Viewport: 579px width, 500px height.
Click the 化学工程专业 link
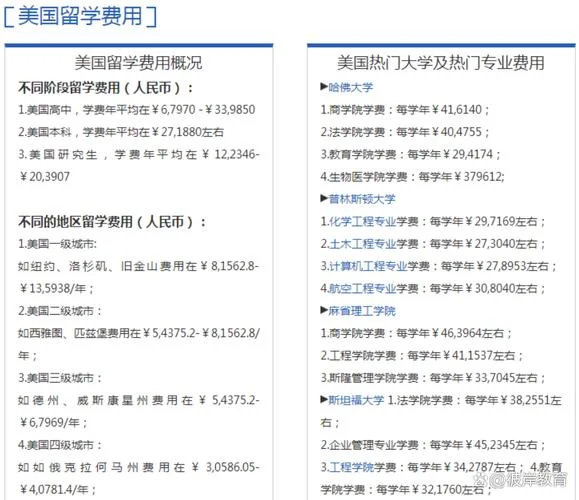pyautogui.click(x=363, y=222)
